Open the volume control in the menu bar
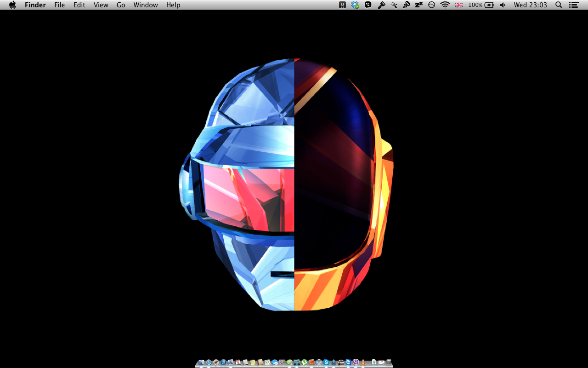Viewport: 588px width, 368px height. pos(503,5)
